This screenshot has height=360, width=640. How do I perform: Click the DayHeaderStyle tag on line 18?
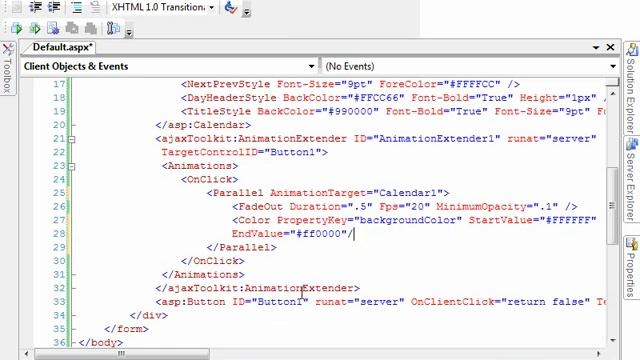[x=393, y=98]
